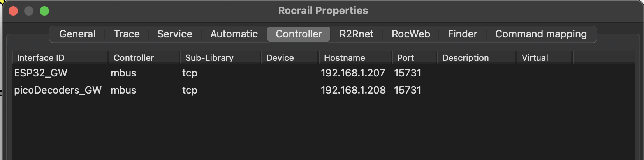Select the Service tab

click(174, 34)
